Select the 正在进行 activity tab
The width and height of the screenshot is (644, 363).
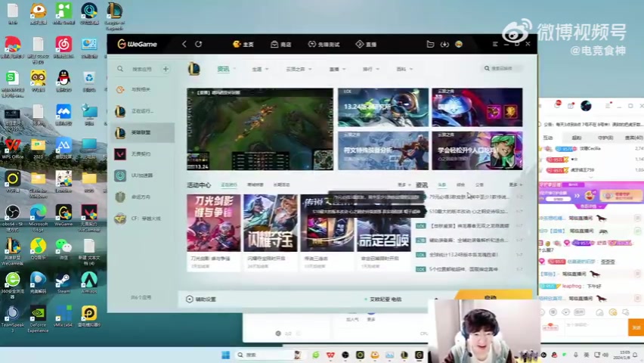point(229,185)
